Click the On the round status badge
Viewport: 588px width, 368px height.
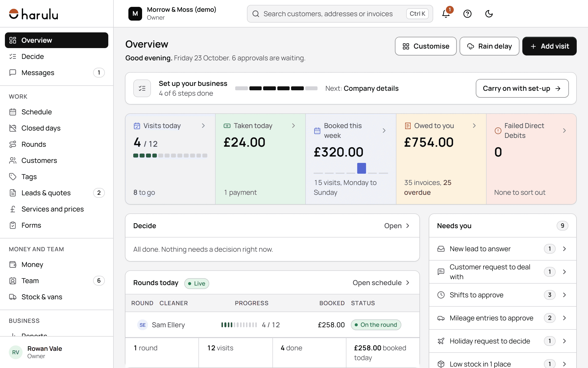pyautogui.click(x=376, y=325)
